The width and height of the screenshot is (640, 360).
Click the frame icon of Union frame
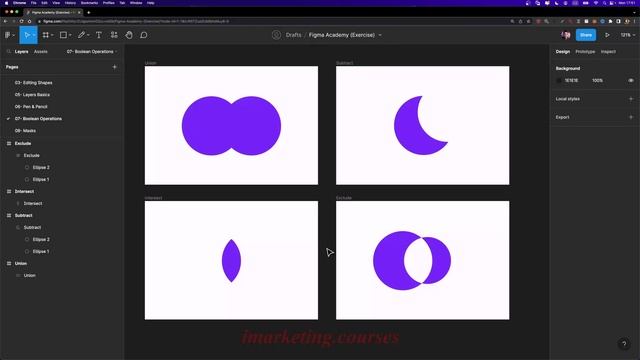point(9,264)
